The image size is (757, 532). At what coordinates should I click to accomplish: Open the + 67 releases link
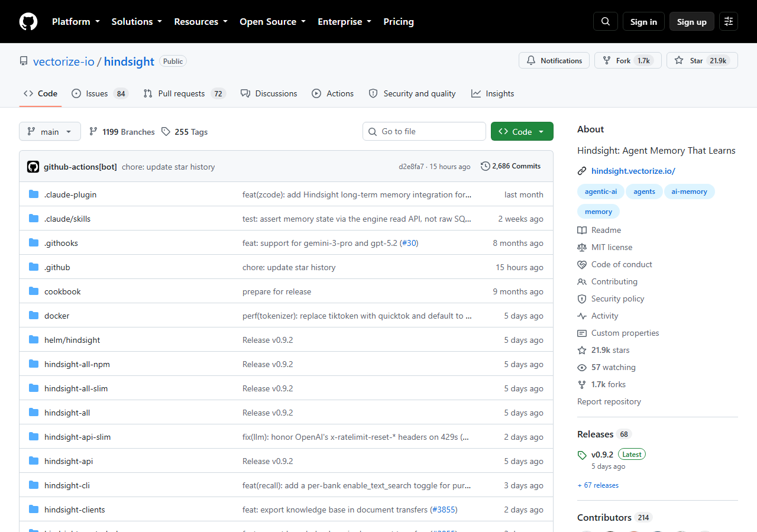click(x=598, y=485)
